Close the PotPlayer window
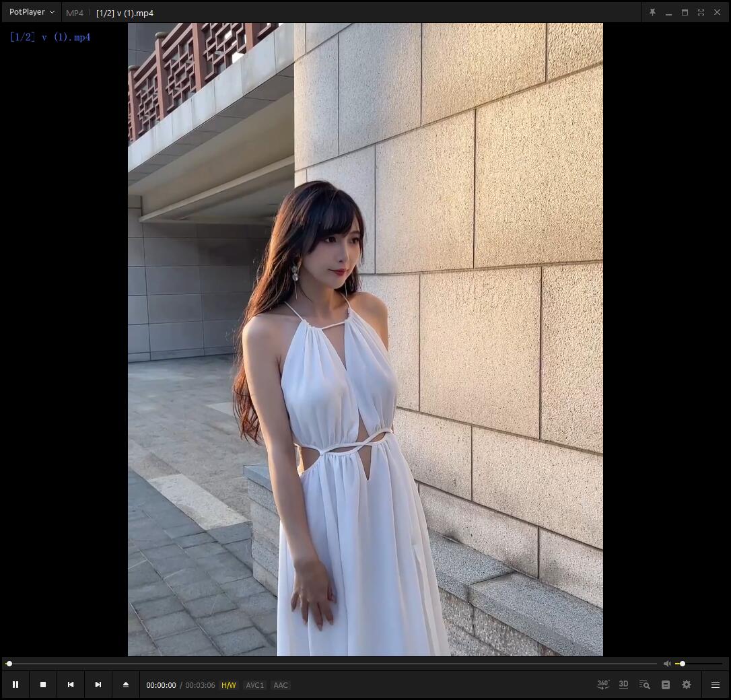This screenshot has width=731, height=700. [x=717, y=13]
